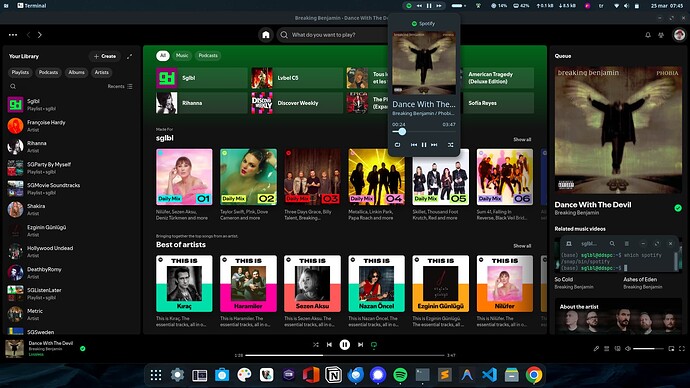Open the Lvbel C5 shortcut tile

[x=297, y=78]
